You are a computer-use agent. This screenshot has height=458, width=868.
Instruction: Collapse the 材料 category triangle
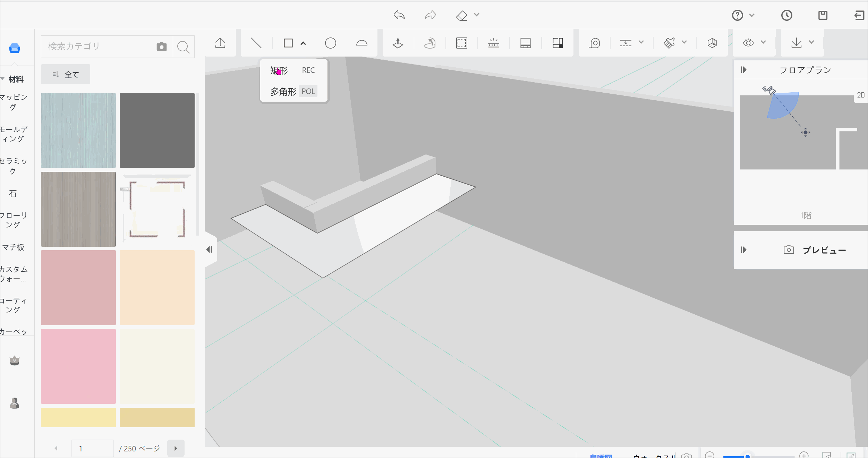3,79
